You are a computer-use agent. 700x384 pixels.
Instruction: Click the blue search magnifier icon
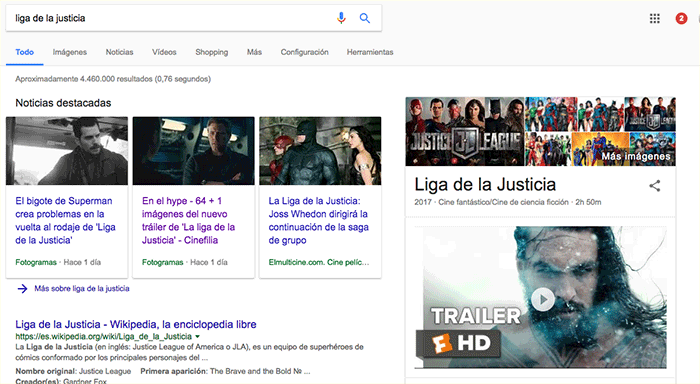pos(365,18)
